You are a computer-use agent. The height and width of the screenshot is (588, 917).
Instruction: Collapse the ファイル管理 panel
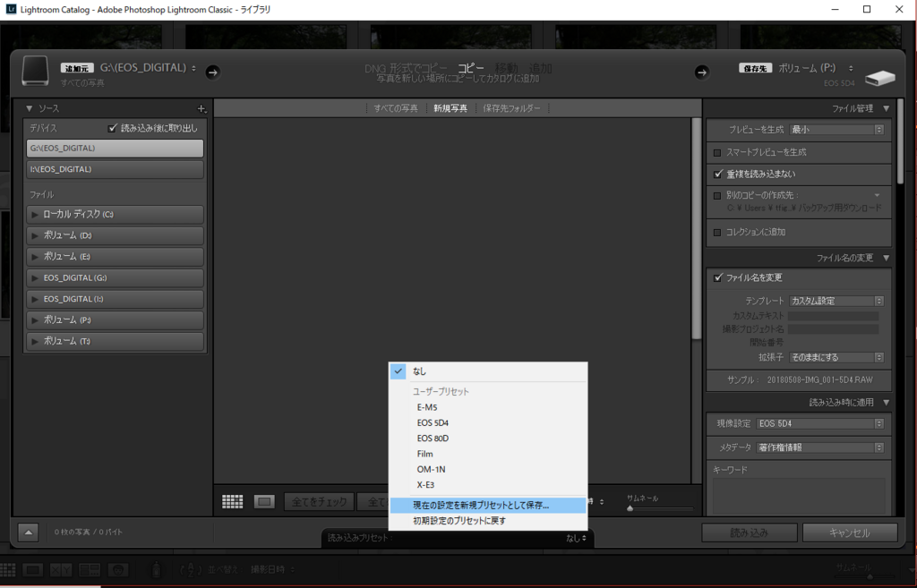click(x=886, y=108)
